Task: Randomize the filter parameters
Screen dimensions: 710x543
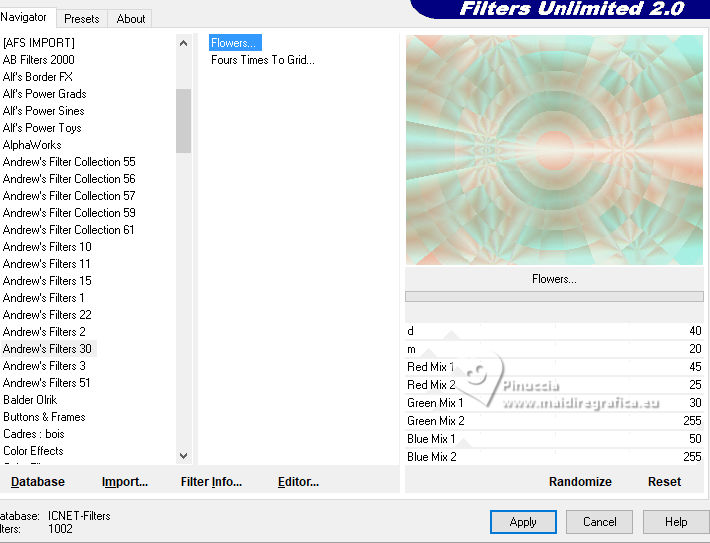Action: [580, 482]
